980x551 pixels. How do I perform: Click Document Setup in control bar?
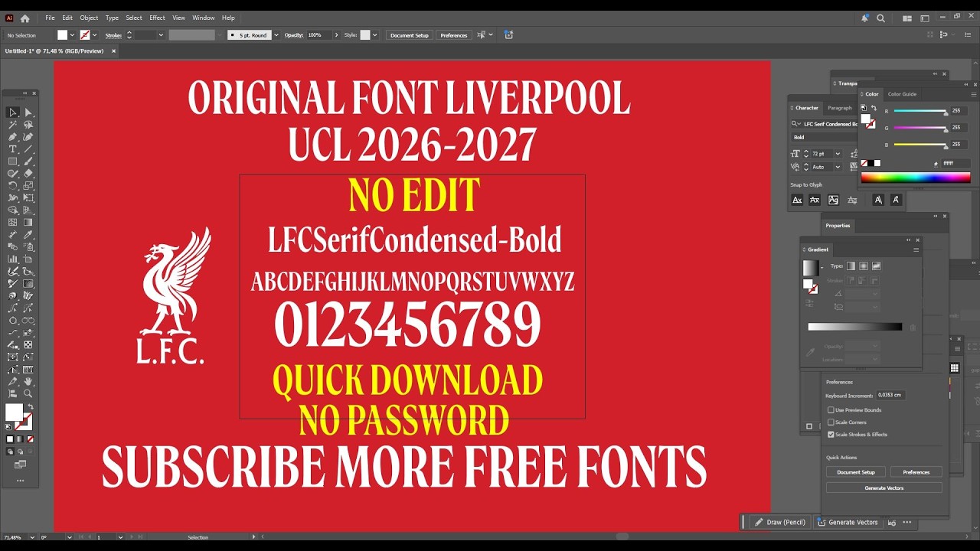click(x=410, y=35)
